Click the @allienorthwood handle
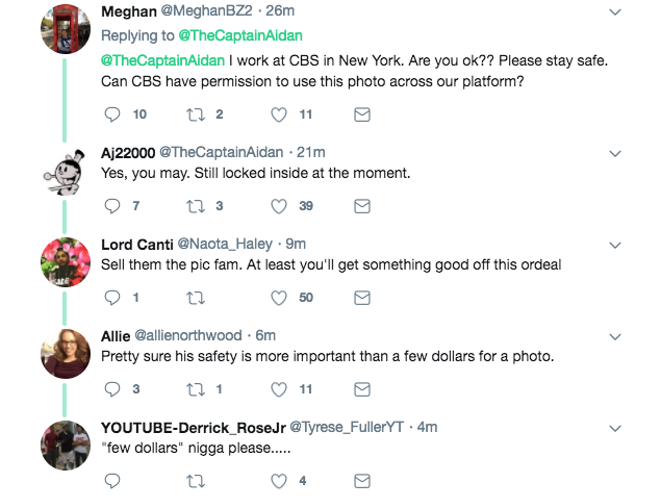The width and height of the screenshot is (660, 498). coord(188,335)
